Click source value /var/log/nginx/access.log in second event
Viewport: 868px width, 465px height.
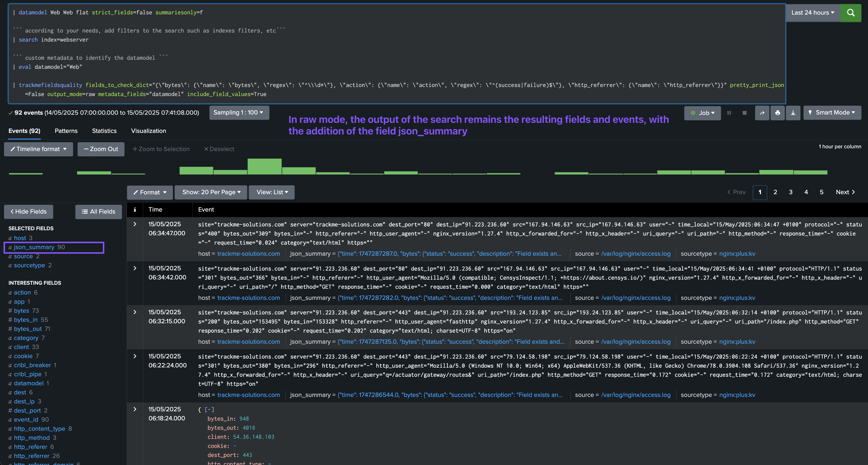pyautogui.click(x=636, y=298)
